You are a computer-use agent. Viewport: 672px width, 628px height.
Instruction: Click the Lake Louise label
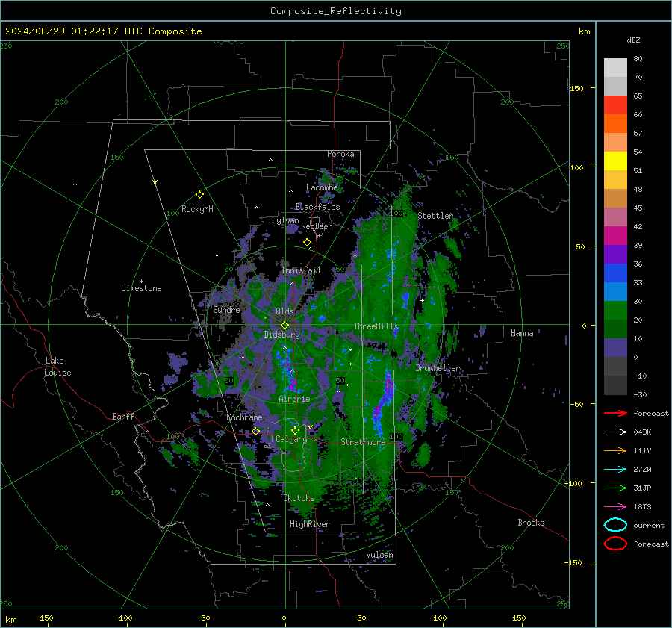[57, 367]
